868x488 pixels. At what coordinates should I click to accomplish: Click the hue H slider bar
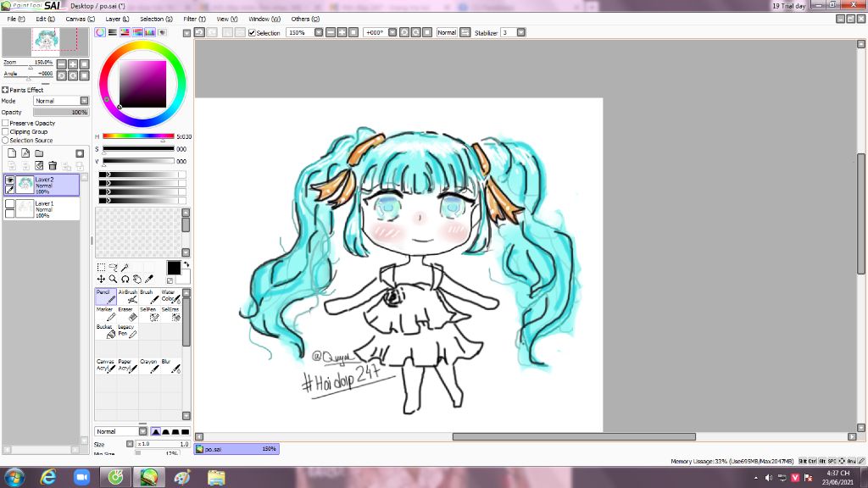tap(138, 136)
